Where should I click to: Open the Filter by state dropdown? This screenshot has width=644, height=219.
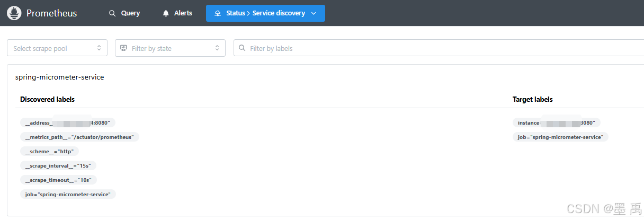point(171,48)
